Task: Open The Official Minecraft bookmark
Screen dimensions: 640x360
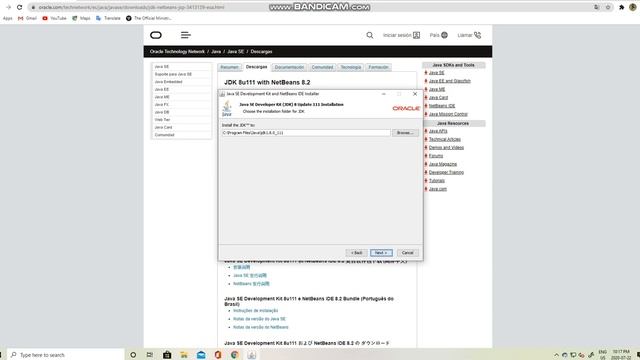Action: click(x=149, y=18)
